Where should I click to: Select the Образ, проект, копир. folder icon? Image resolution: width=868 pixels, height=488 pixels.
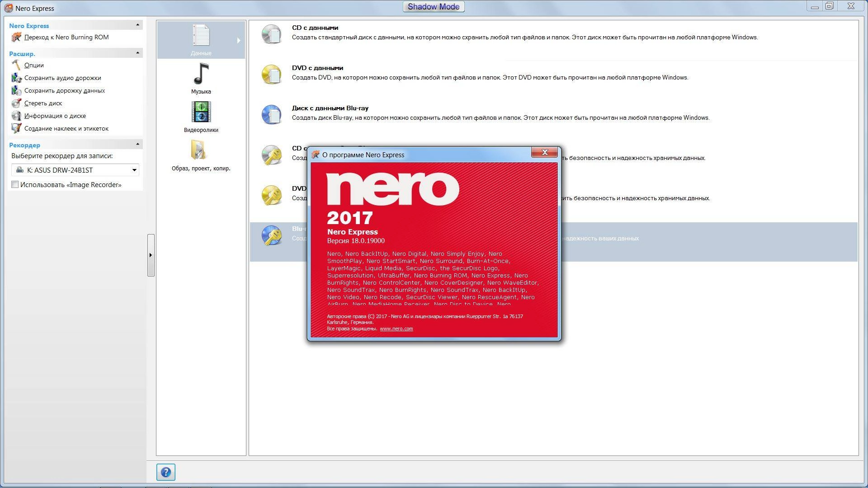coord(198,150)
